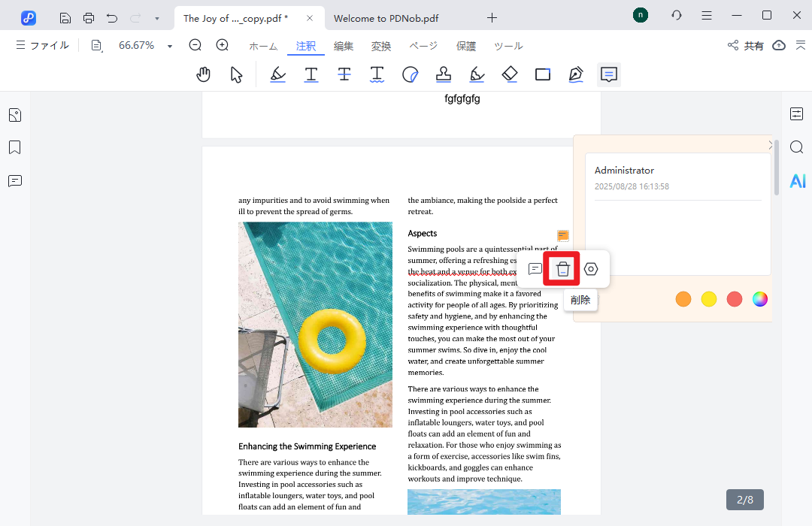The image size is (812, 526).
Task: Click the zoom out magnifier icon
Action: tap(195, 45)
